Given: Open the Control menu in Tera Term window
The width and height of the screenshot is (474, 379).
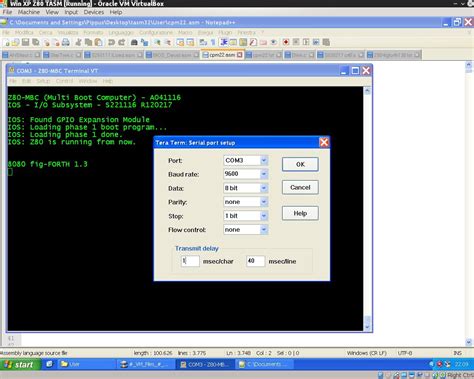Looking at the screenshot, I should point(64,81).
